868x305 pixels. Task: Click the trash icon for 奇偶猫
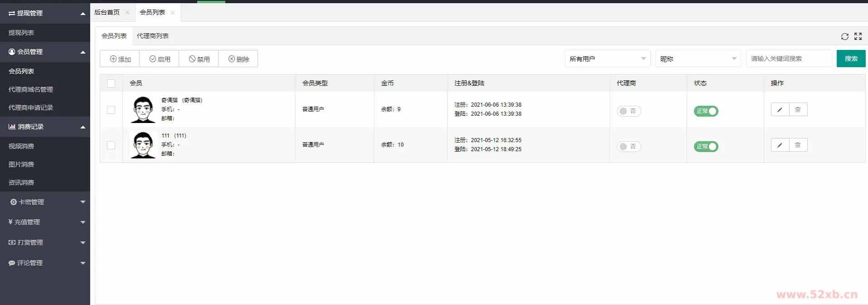point(798,110)
